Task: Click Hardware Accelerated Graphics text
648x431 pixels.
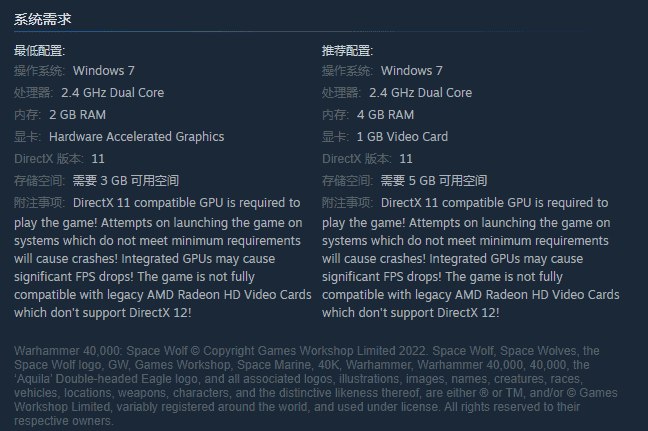Action: click(x=136, y=137)
